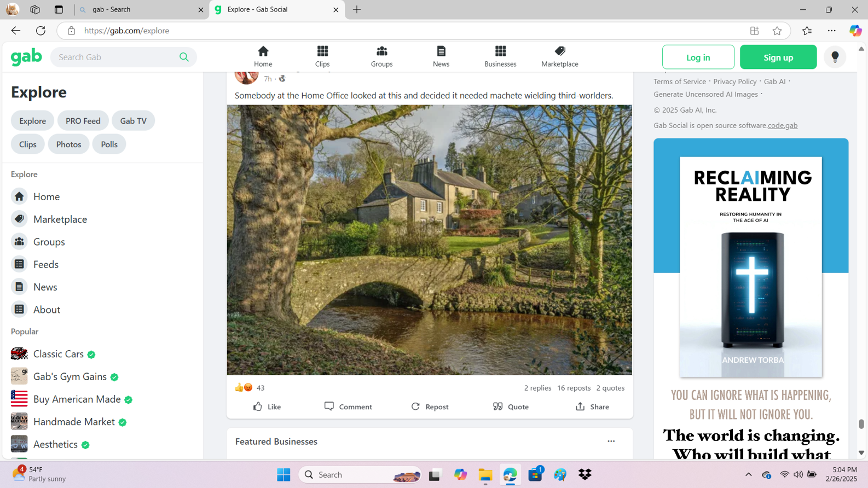Repost the post

430,406
